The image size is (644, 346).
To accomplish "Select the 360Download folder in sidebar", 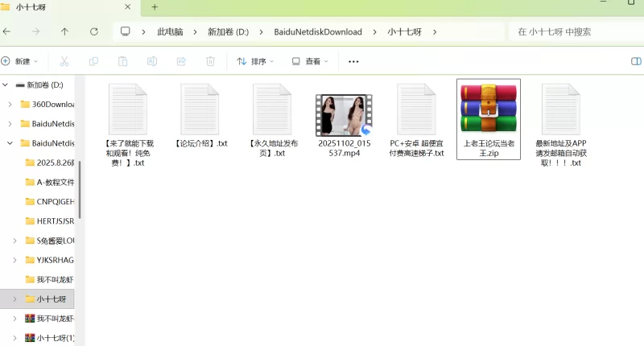I will (47, 105).
